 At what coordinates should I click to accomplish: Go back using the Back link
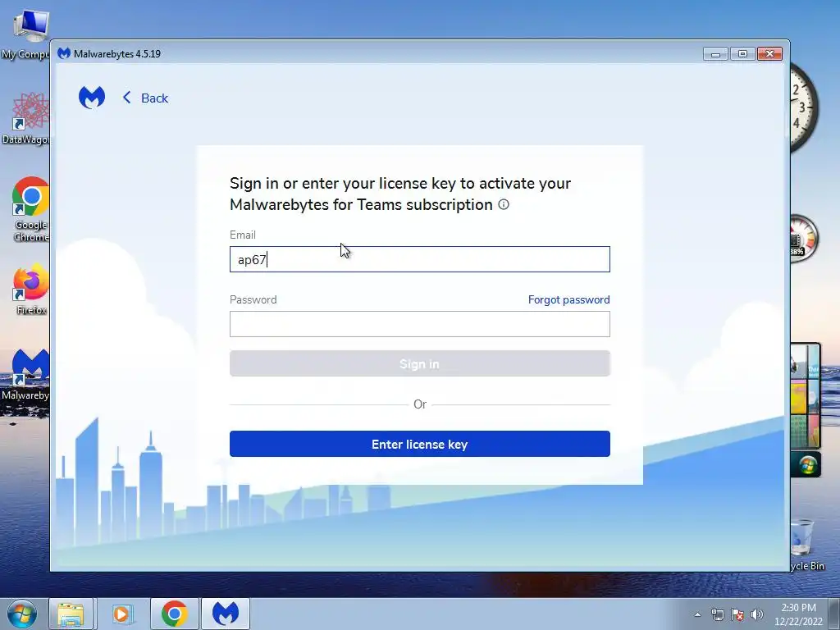coord(145,98)
